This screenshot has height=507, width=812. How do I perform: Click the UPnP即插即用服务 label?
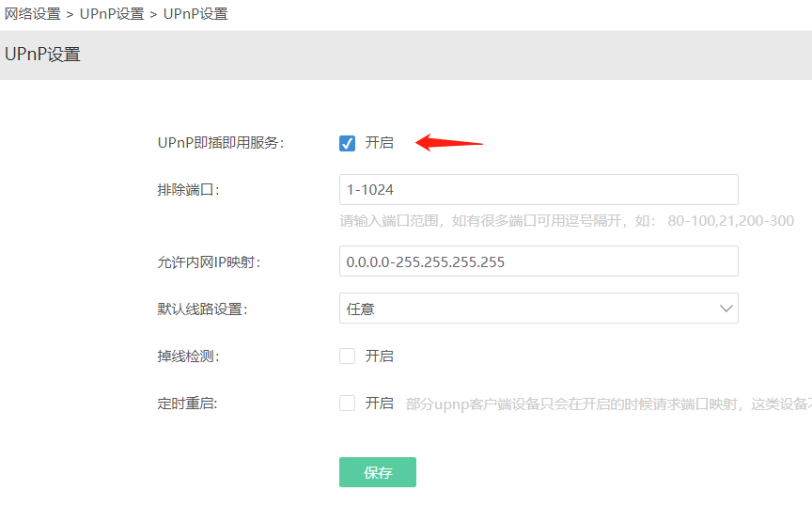(221, 143)
